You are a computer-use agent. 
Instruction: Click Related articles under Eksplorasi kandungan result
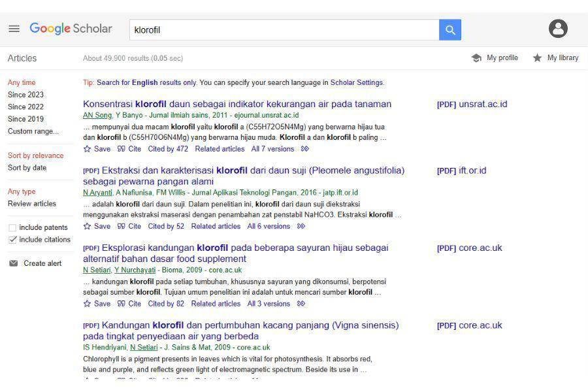[x=216, y=303]
